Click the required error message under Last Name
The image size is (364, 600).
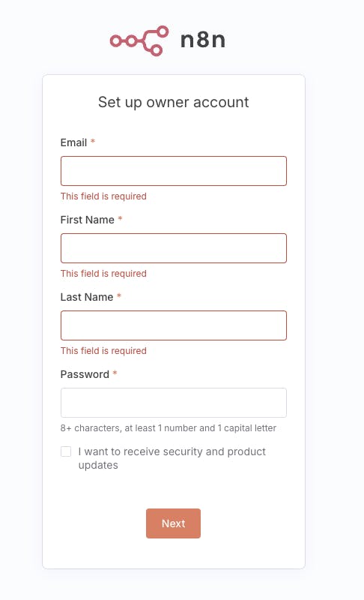click(x=103, y=351)
